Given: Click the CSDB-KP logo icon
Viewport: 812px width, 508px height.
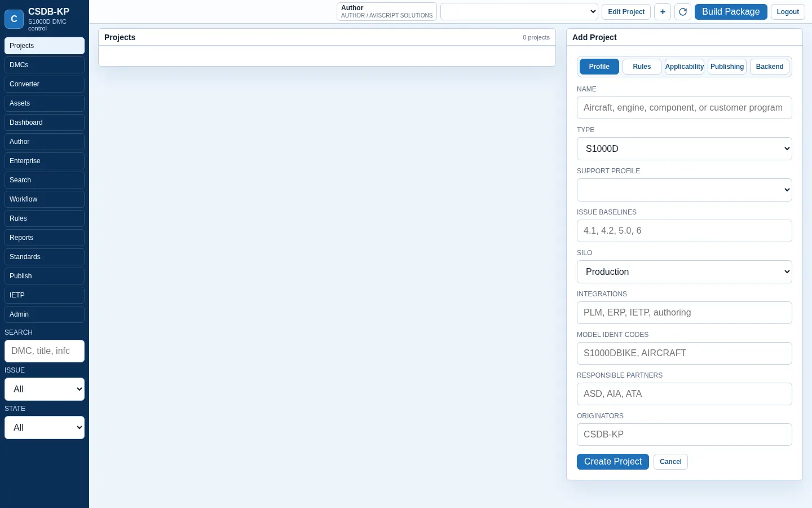Looking at the screenshot, I should pos(14,19).
